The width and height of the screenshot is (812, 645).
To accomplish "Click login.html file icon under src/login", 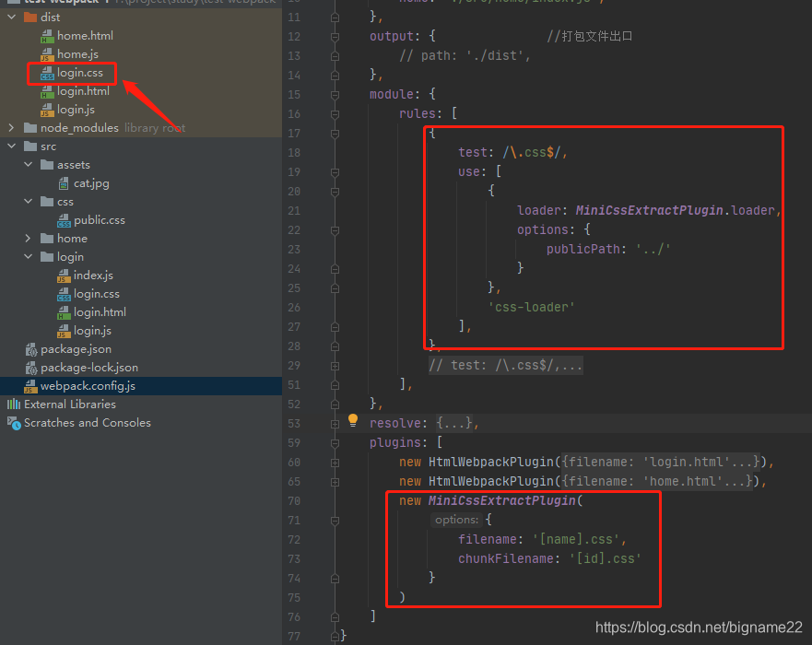I will click(64, 312).
